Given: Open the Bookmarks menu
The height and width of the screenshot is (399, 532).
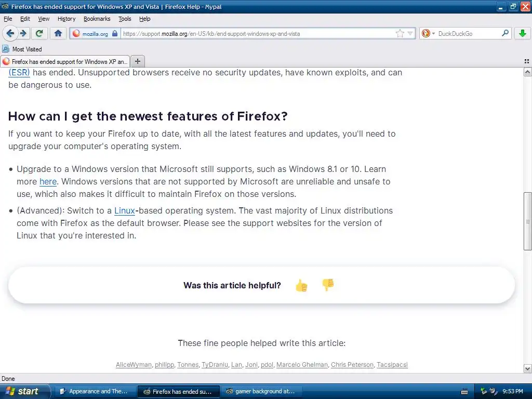Looking at the screenshot, I should tap(97, 19).
